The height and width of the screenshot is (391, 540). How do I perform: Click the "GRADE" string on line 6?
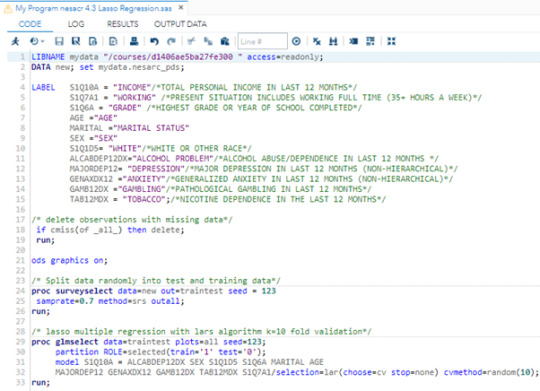point(125,108)
